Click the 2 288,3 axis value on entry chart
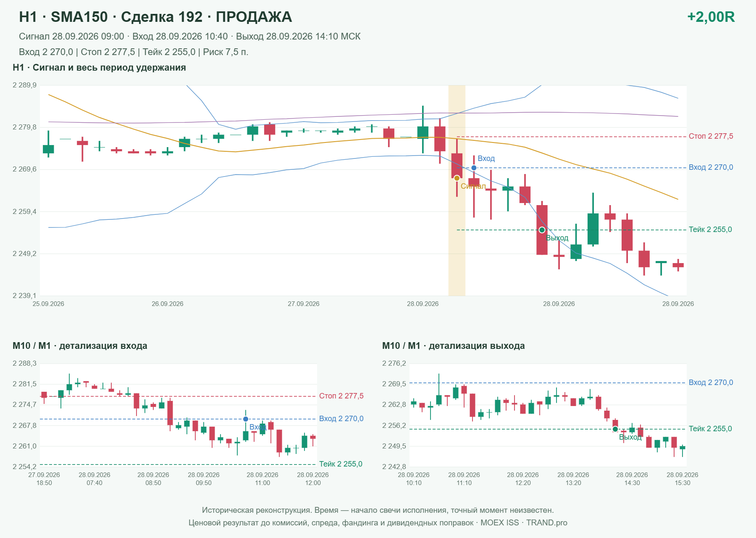This screenshot has width=756, height=538. coord(24,364)
